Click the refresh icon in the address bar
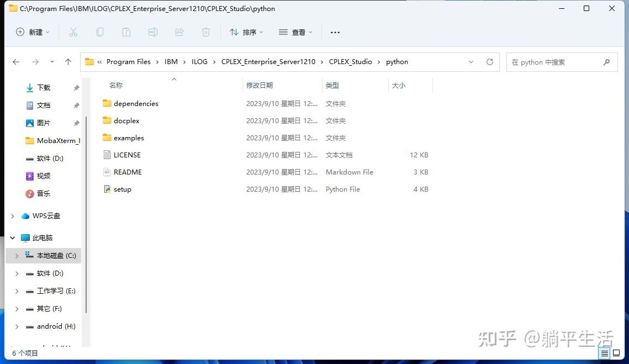 click(x=489, y=62)
